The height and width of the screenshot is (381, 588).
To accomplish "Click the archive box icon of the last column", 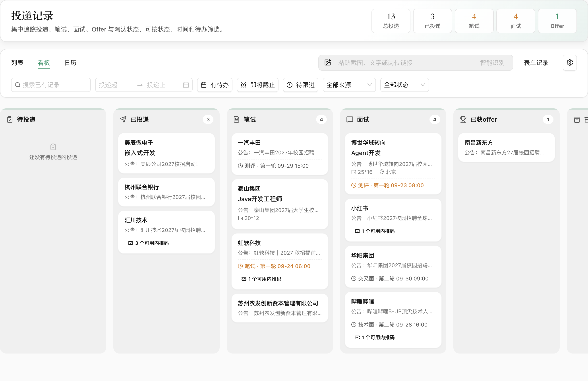I will click(577, 120).
